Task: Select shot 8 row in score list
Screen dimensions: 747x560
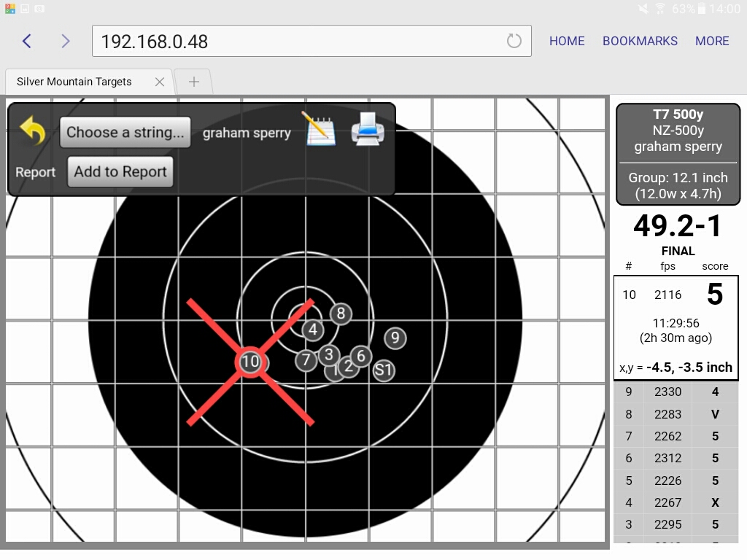Action: [676, 414]
